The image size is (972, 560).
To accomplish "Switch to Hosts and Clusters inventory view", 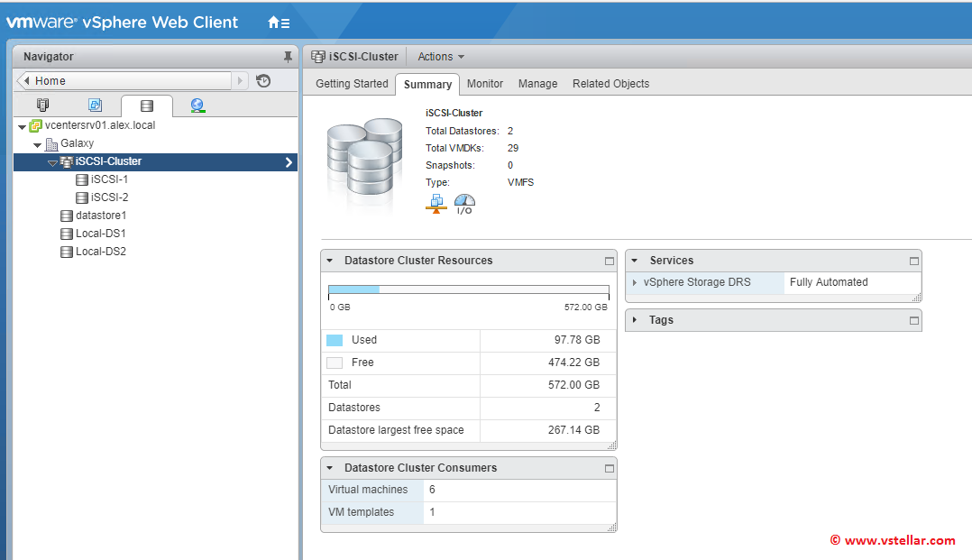I will tap(43, 106).
